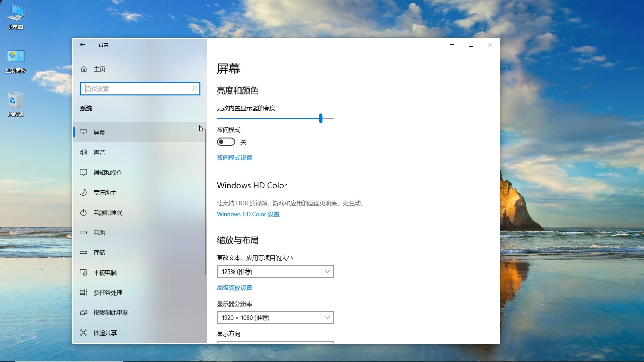Click the home icon next to 主页

(x=84, y=69)
